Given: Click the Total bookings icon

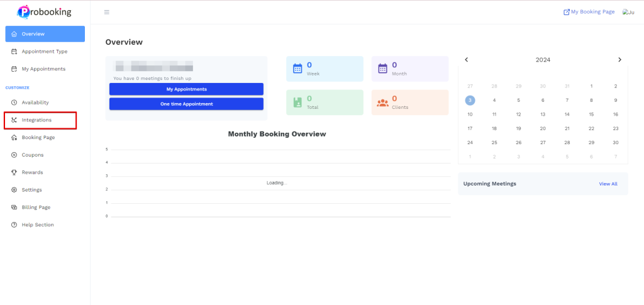Looking at the screenshot, I should (x=297, y=103).
